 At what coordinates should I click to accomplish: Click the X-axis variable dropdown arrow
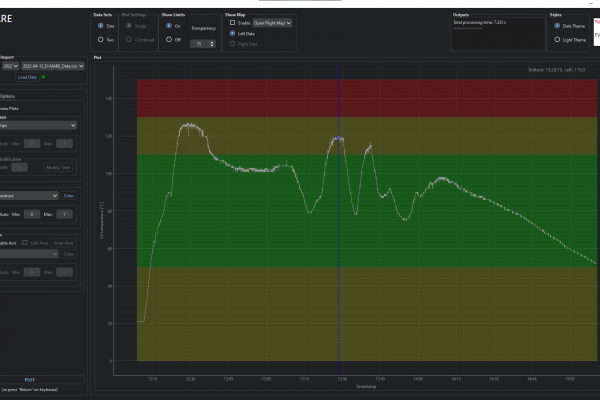point(73,125)
